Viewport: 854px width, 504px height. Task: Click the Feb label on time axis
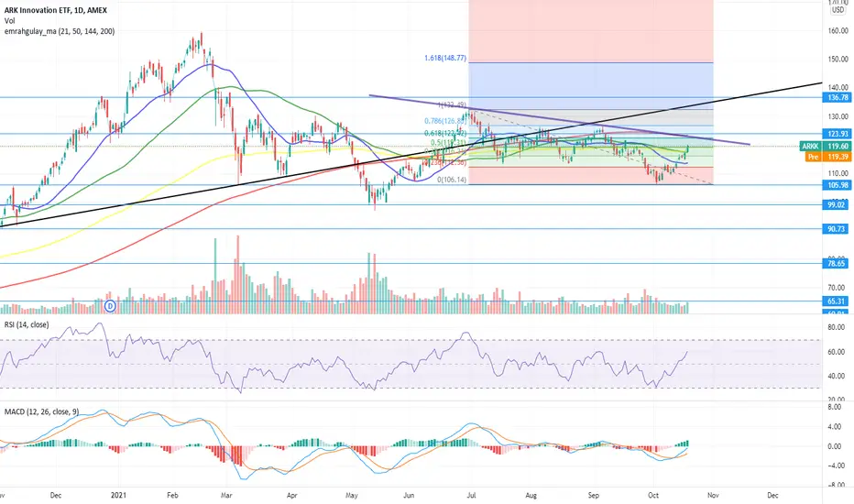[172, 495]
